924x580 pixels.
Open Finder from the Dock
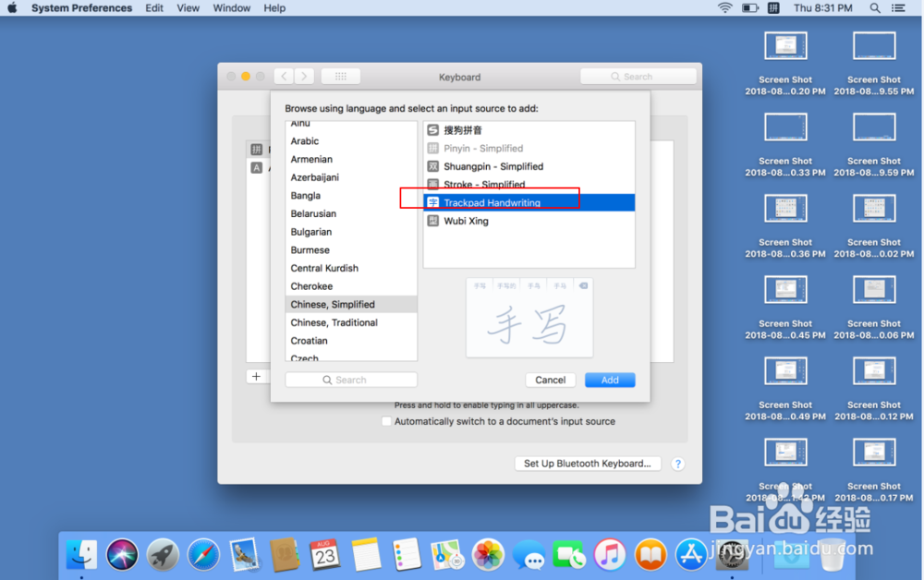[x=81, y=554]
